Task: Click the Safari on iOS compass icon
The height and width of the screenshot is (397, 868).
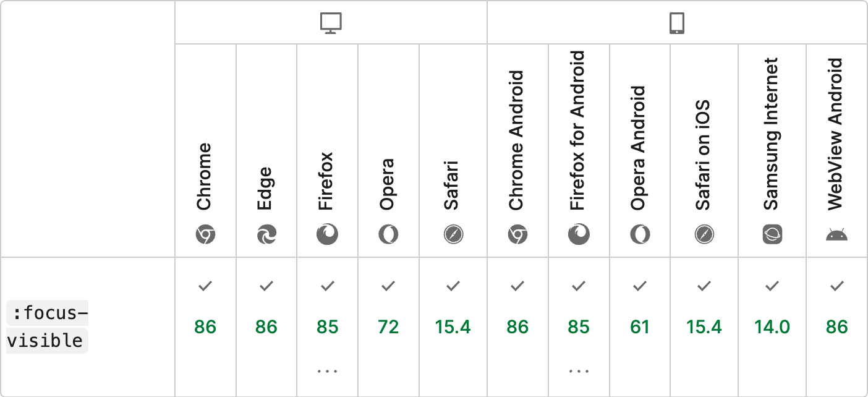Action: (x=704, y=235)
